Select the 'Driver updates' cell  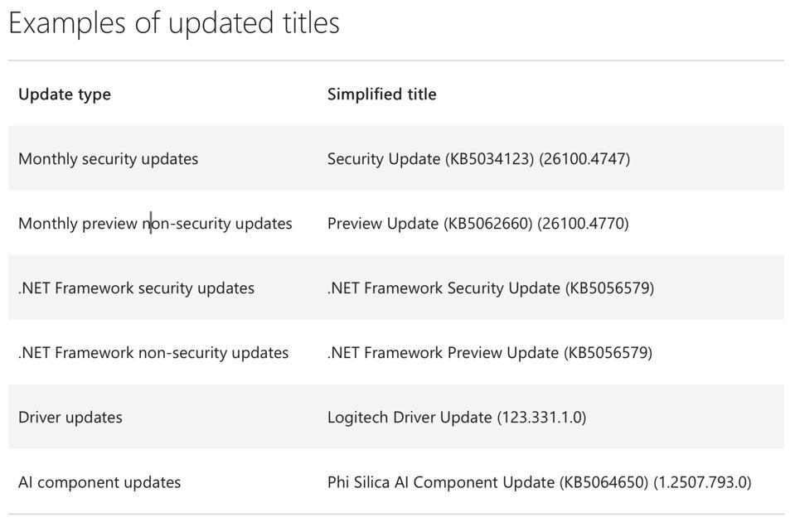(x=70, y=418)
